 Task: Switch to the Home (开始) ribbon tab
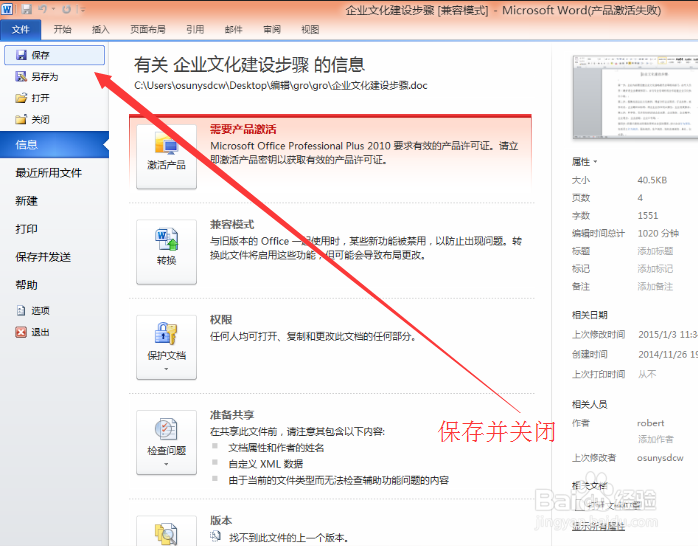[x=62, y=29]
